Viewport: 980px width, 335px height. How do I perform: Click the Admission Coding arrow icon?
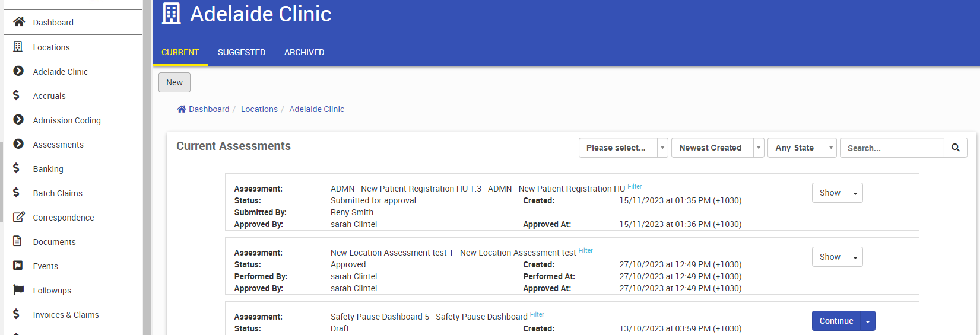click(x=18, y=120)
